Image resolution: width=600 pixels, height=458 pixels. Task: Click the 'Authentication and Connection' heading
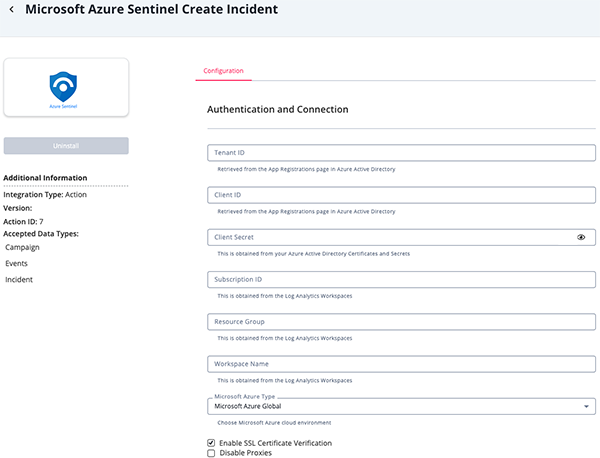[x=278, y=109]
